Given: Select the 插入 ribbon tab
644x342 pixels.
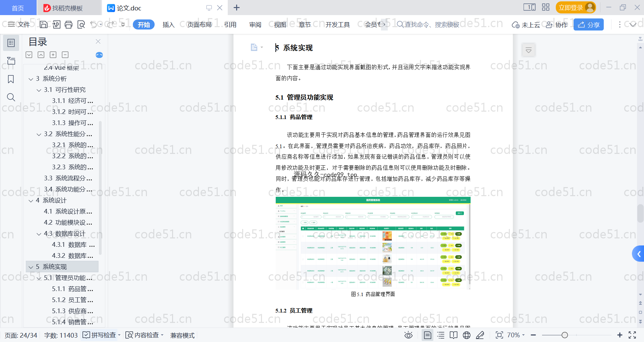Looking at the screenshot, I should click(x=168, y=24).
